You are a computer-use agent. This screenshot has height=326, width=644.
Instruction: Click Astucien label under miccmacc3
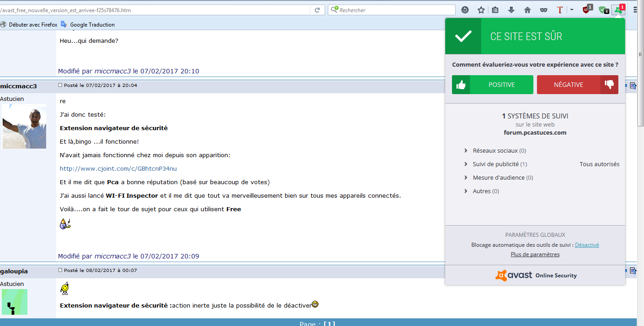12,99
